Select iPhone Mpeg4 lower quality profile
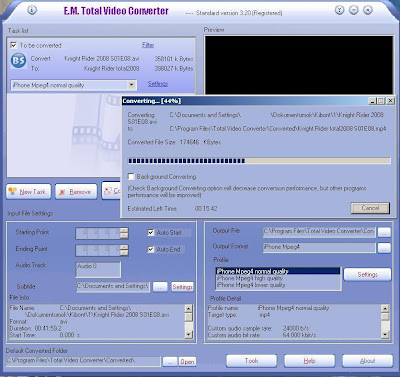The width and height of the screenshot is (400, 377). click(x=278, y=285)
